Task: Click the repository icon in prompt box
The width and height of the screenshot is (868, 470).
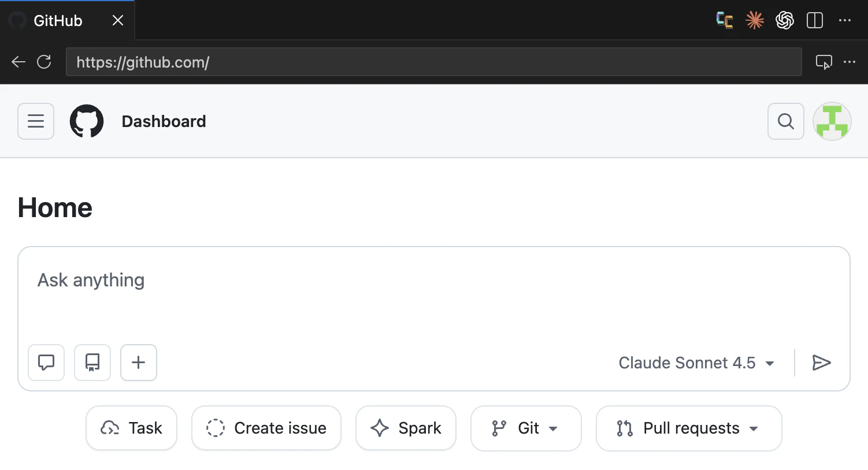Action: point(92,363)
